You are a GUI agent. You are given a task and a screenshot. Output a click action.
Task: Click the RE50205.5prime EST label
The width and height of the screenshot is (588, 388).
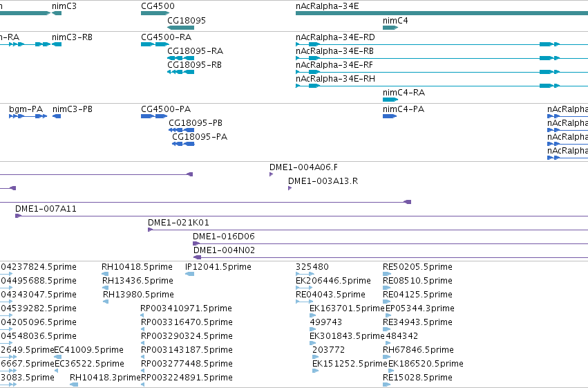point(417,267)
